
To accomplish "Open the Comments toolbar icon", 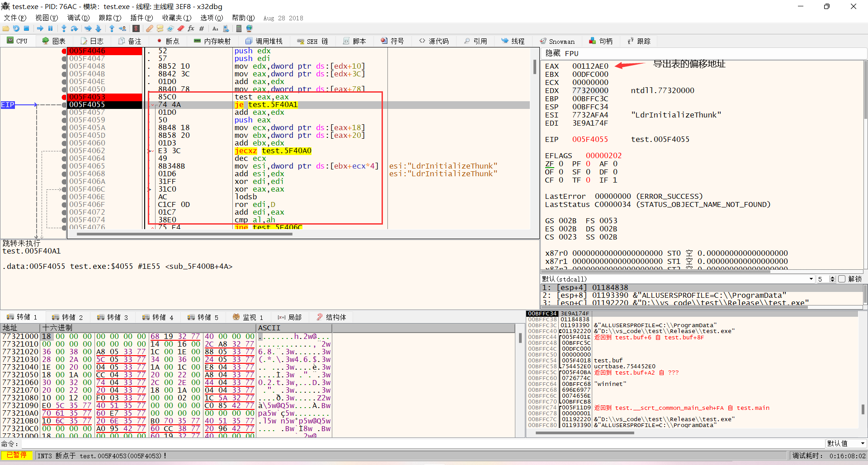I will (x=160, y=28).
